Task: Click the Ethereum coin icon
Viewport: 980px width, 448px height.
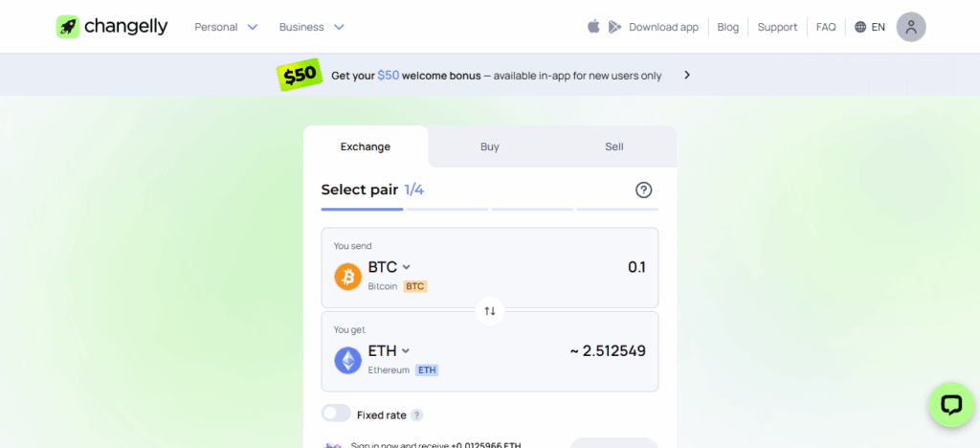Action: 347,360
